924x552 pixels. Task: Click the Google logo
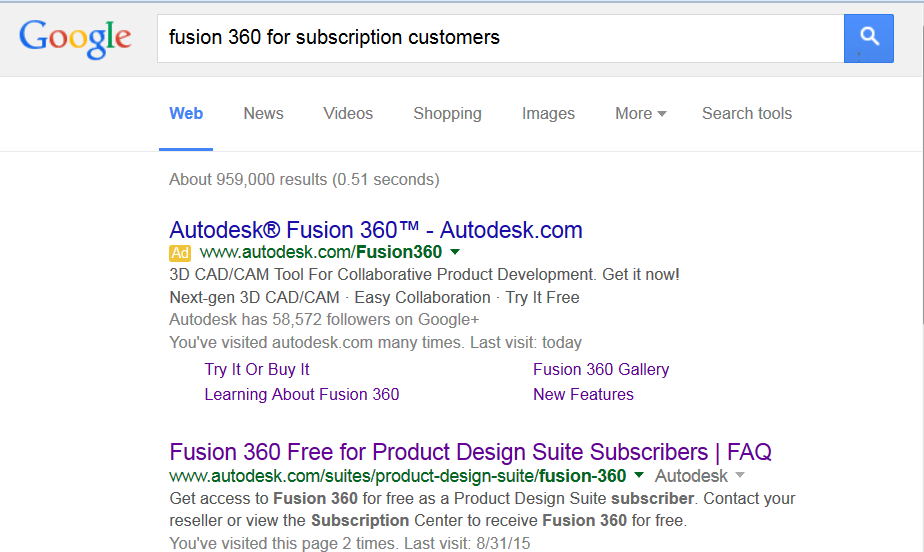(x=75, y=39)
